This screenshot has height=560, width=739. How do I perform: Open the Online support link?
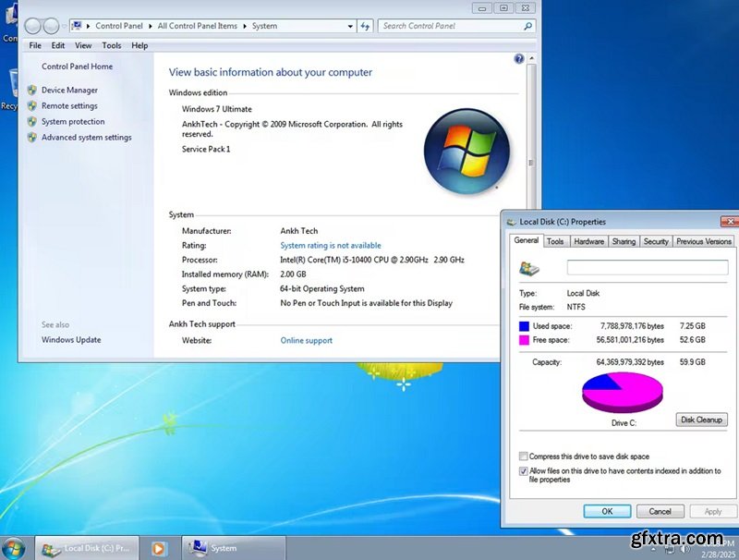[x=306, y=341]
